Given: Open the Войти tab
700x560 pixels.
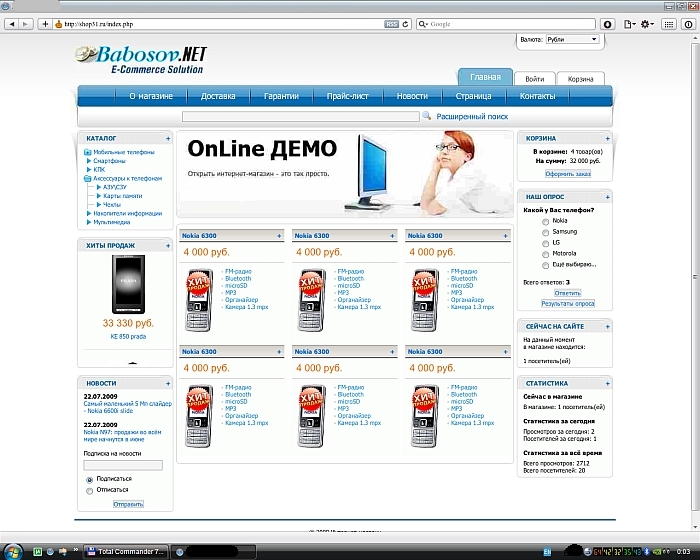Looking at the screenshot, I should (534, 79).
